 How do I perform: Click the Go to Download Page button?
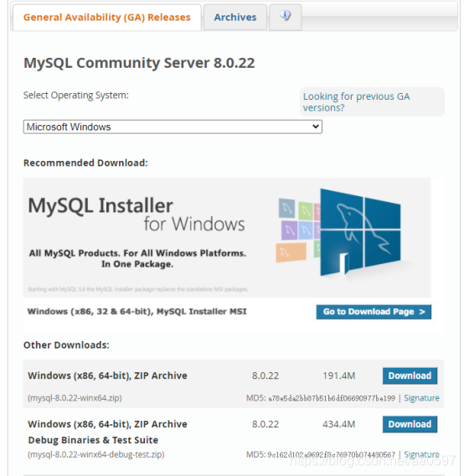(374, 312)
